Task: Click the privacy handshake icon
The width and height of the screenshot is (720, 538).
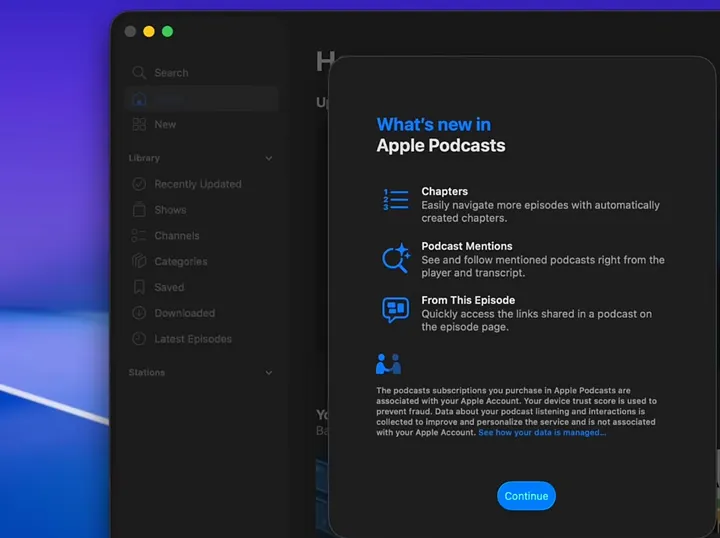Action: pos(388,364)
